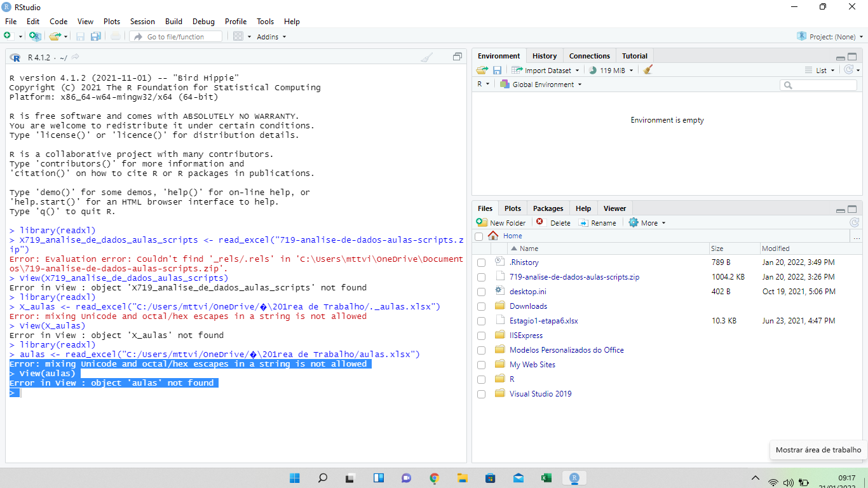Click the Save current document icon

coord(81,36)
